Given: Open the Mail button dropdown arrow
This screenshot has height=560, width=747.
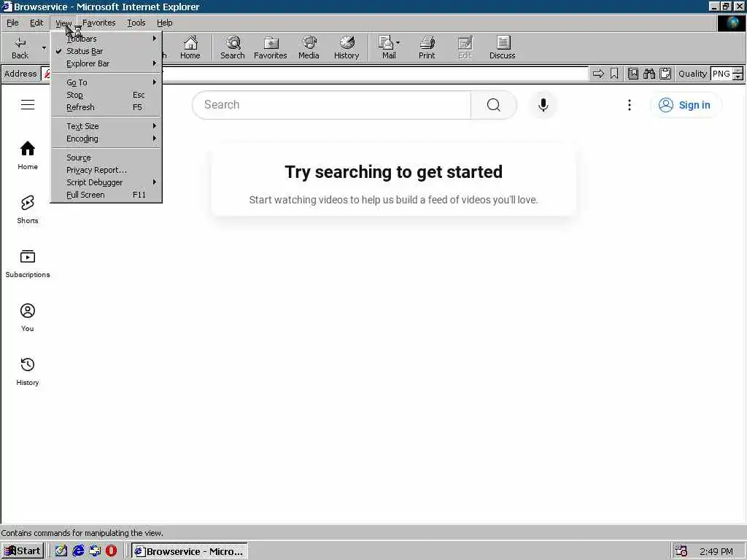Looking at the screenshot, I should click(x=398, y=43).
